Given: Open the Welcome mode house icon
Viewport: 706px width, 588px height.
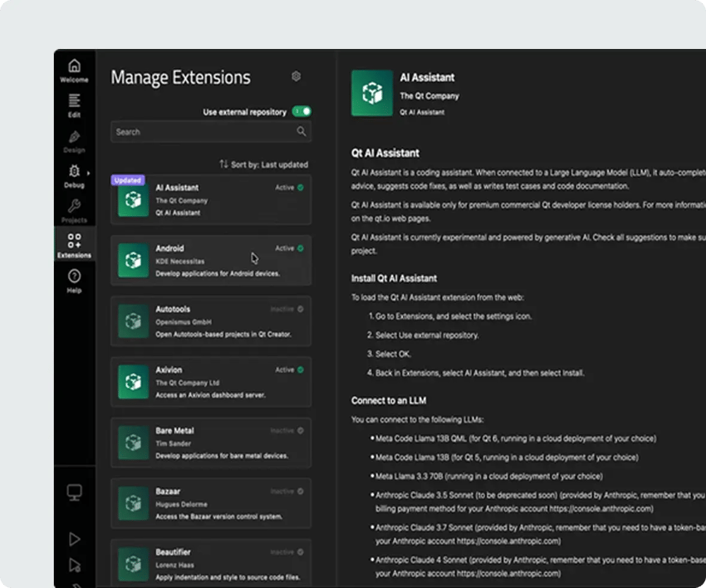Looking at the screenshot, I should (x=75, y=66).
